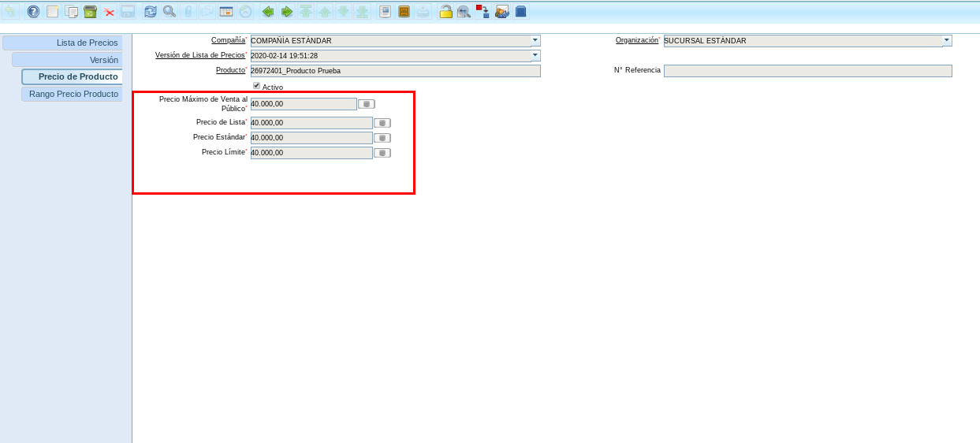This screenshot has width=980, height=443.
Task: Click the Copy record icon
Action: tap(72, 12)
